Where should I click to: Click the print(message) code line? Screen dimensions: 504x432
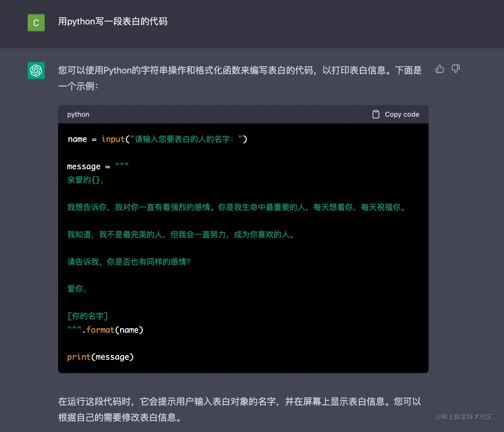click(x=100, y=357)
